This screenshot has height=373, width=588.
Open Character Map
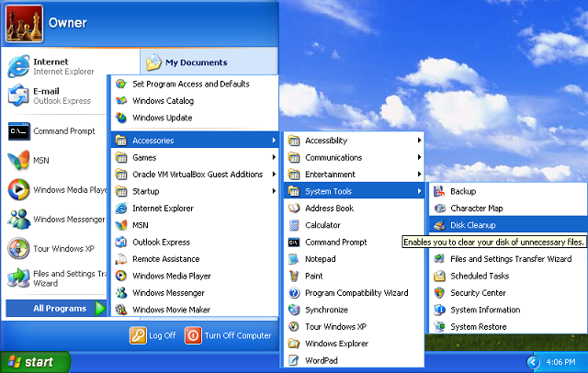point(508,208)
